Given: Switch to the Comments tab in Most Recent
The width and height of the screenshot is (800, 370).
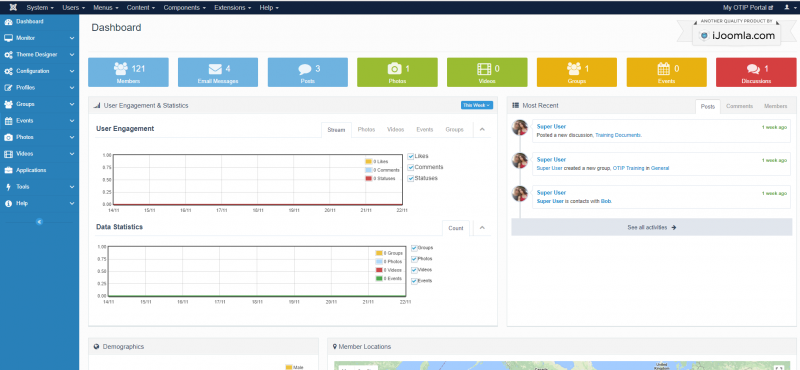Looking at the screenshot, I should (x=739, y=106).
